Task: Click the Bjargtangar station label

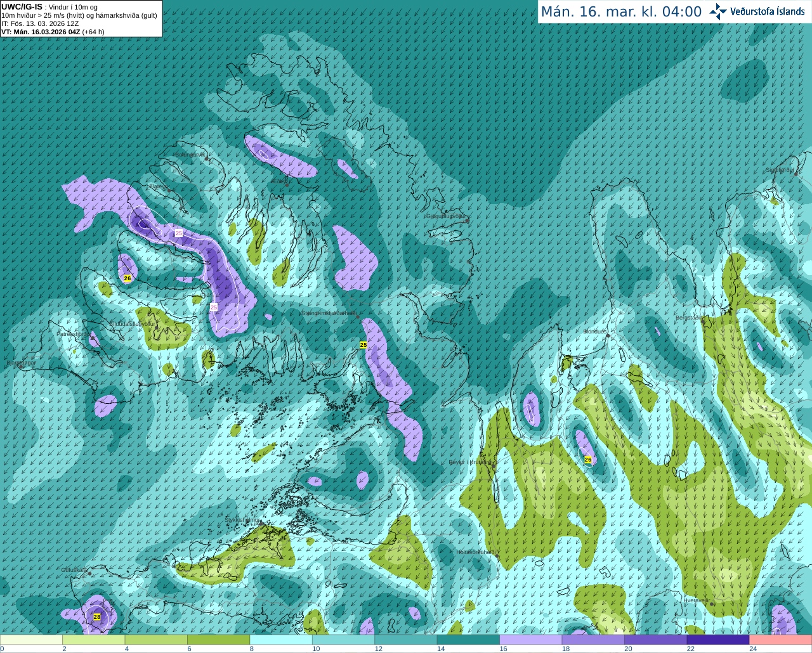Action: click(22, 363)
